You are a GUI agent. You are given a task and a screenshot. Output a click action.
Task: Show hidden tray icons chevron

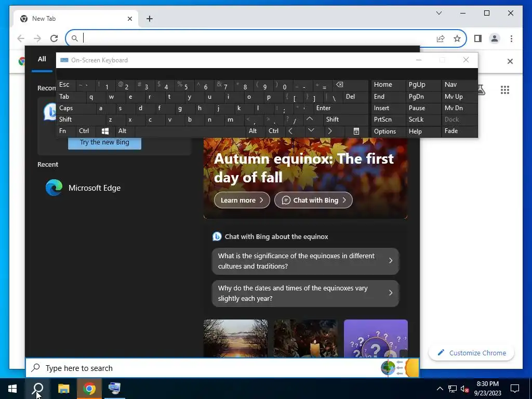[x=440, y=389]
